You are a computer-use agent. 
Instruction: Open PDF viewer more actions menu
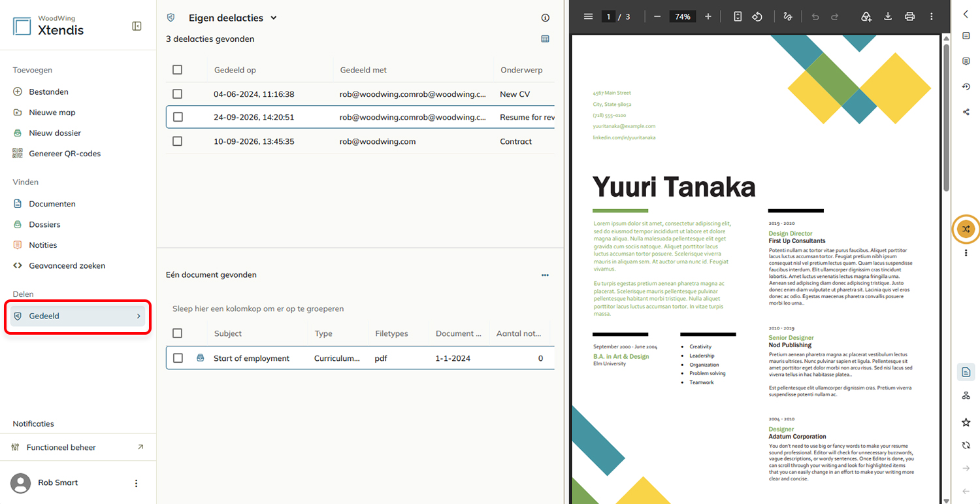pyautogui.click(x=932, y=16)
